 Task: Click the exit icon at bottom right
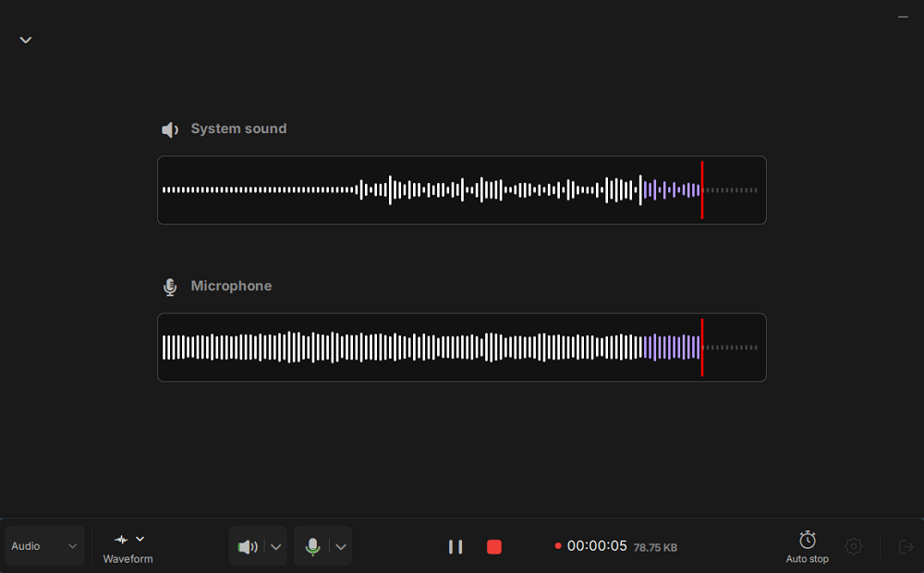coord(906,546)
